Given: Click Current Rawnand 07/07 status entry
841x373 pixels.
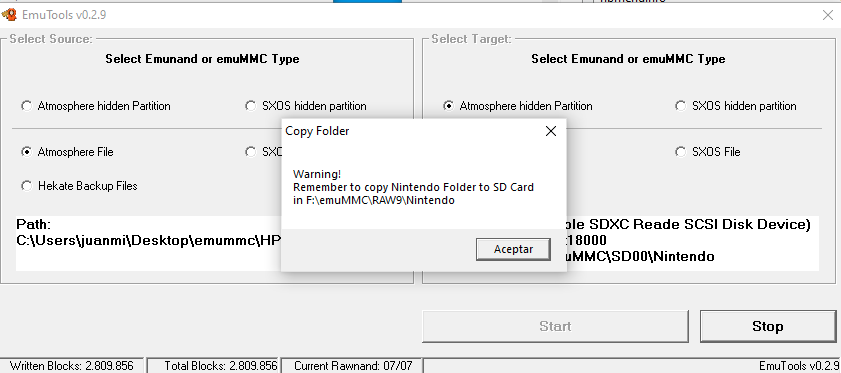Looking at the screenshot, I should tap(352, 366).
